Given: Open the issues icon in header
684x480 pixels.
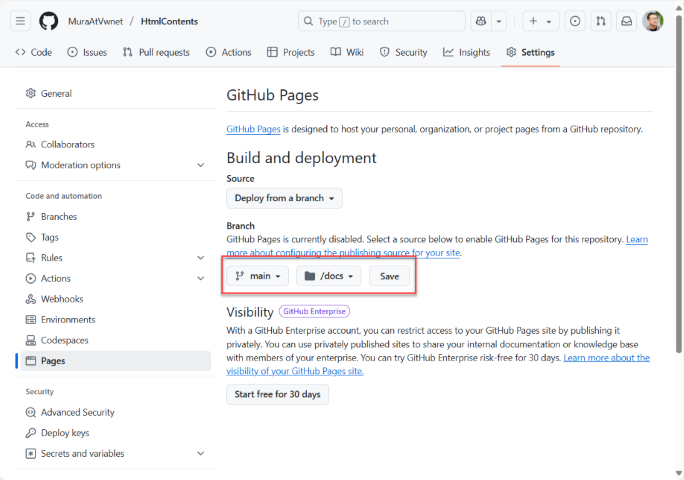Looking at the screenshot, I should coord(575,21).
